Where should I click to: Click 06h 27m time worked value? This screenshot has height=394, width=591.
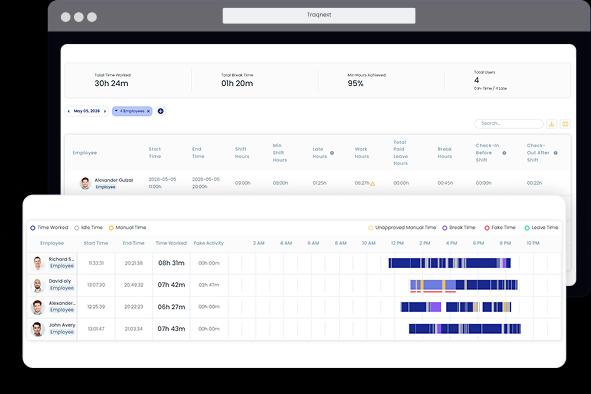pyautogui.click(x=171, y=307)
